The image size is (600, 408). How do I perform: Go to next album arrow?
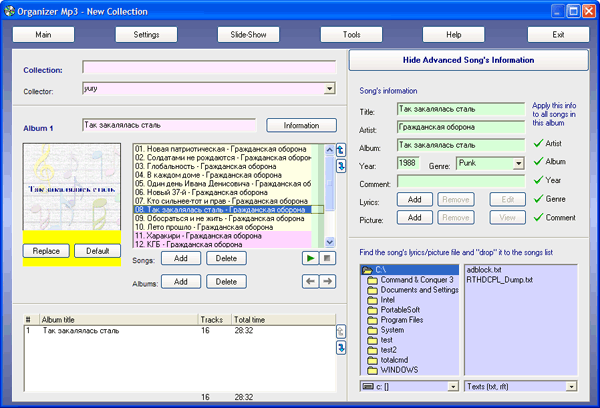(x=327, y=282)
